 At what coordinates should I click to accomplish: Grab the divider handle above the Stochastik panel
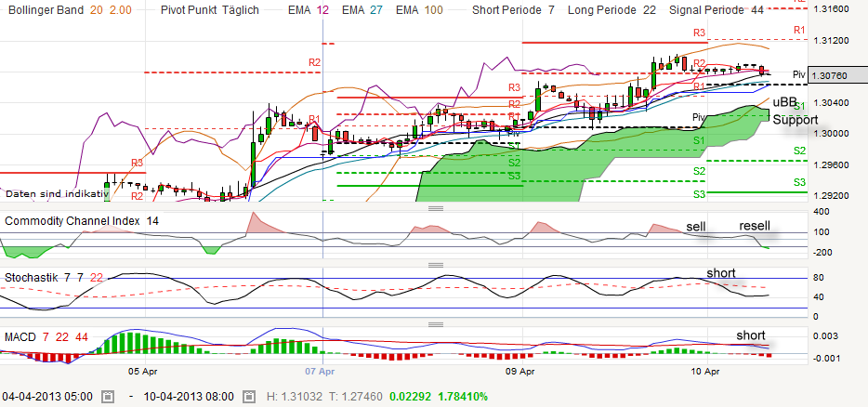[x=436, y=265]
